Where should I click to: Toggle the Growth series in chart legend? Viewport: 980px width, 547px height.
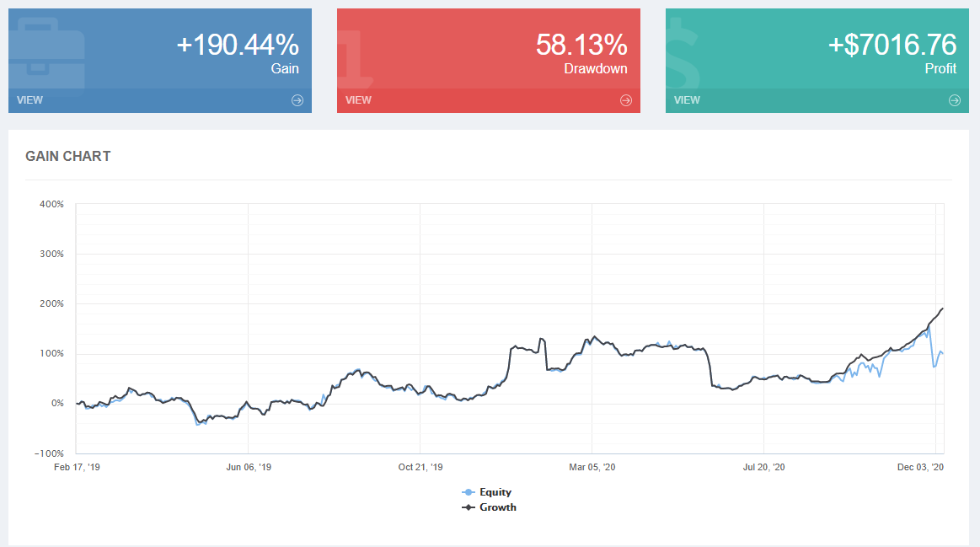(x=490, y=507)
